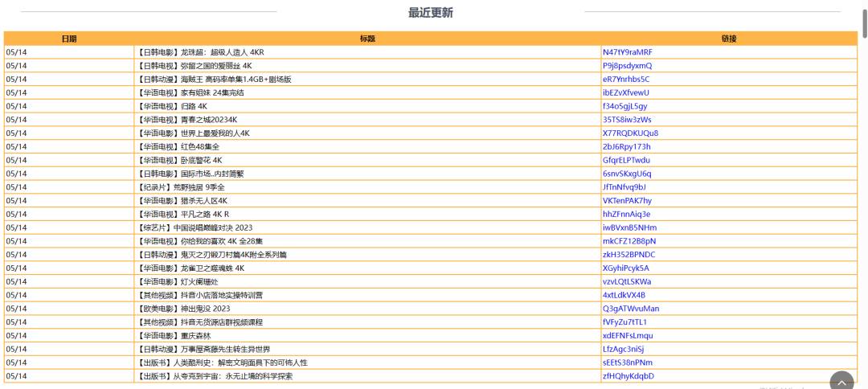The height and width of the screenshot is (389, 868).
Task: Select the 人类酷刑史 book title
Action: [240, 363]
